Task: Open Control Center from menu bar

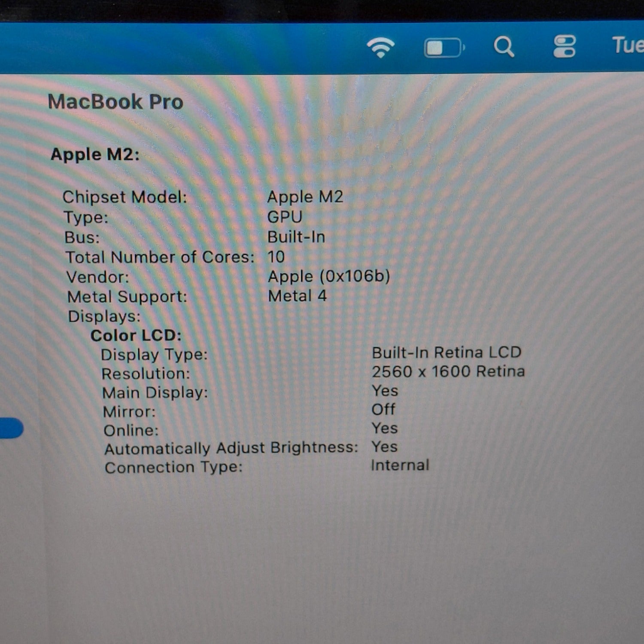Action: 564,46
